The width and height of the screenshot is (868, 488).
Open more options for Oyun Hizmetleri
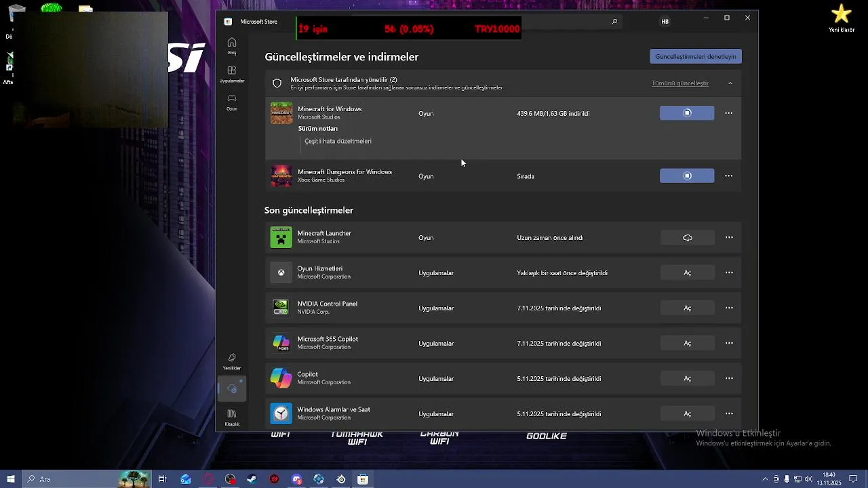pos(729,273)
